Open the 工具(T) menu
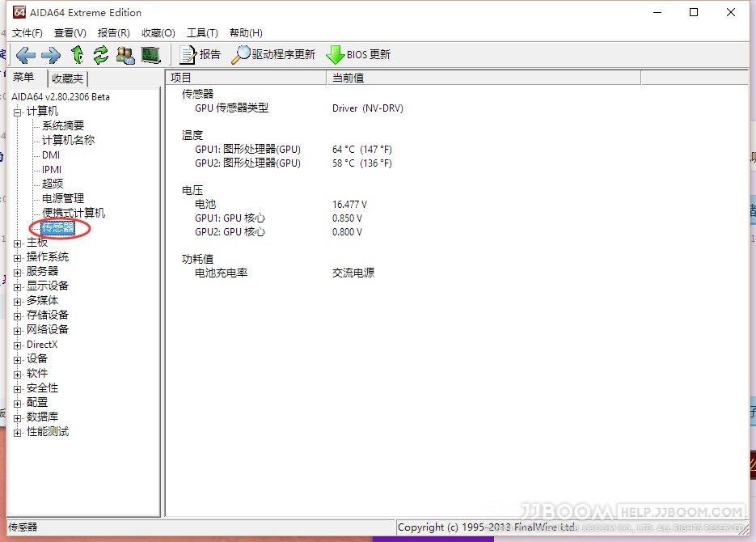 202,33
